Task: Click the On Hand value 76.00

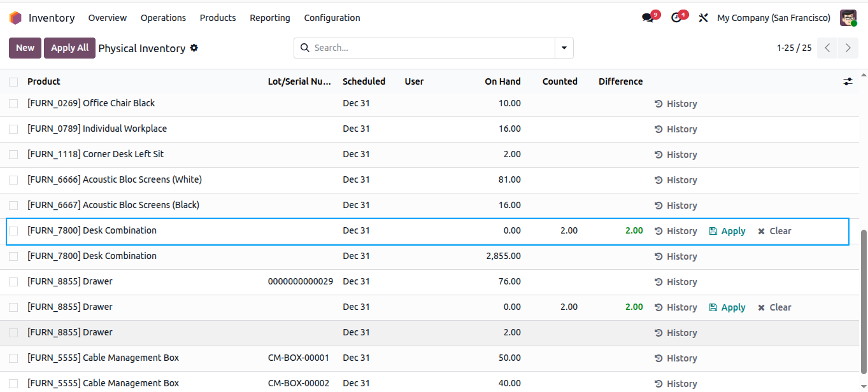Action: (509, 281)
